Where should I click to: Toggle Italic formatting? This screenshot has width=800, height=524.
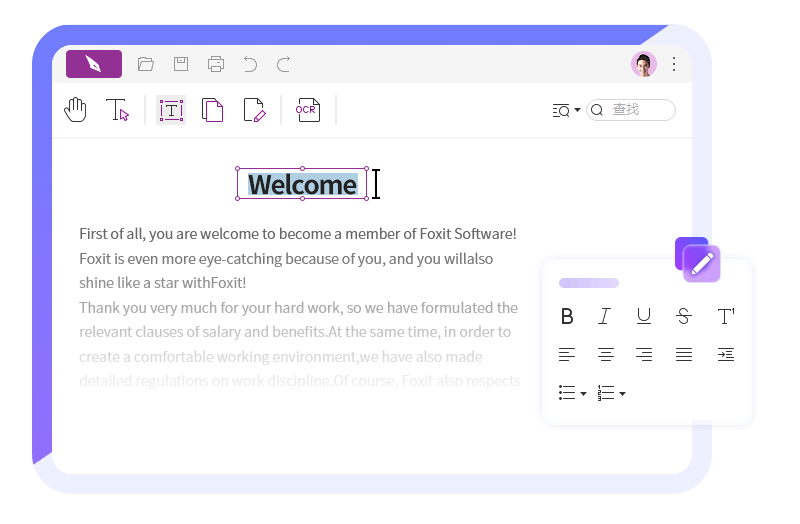(x=604, y=317)
